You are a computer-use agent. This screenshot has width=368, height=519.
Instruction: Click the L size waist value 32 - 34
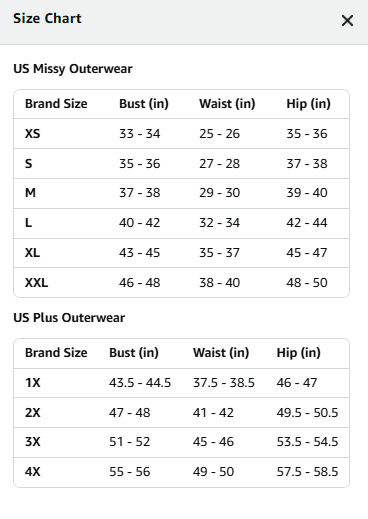pos(219,223)
